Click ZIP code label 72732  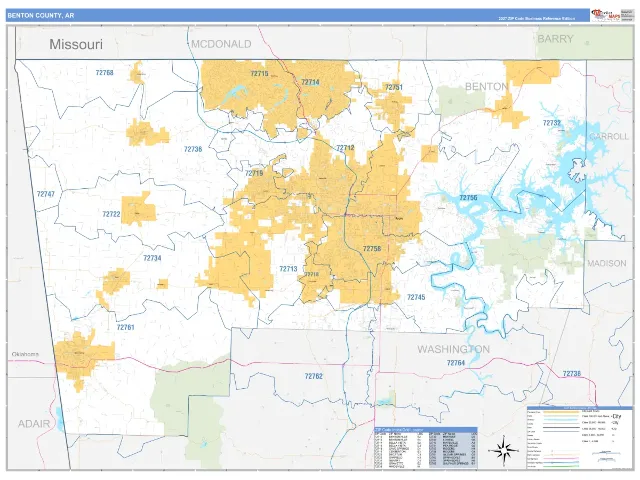coord(552,122)
